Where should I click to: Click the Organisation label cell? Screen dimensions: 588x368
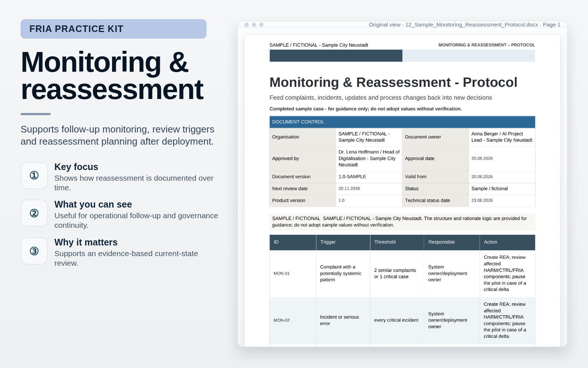coord(302,137)
